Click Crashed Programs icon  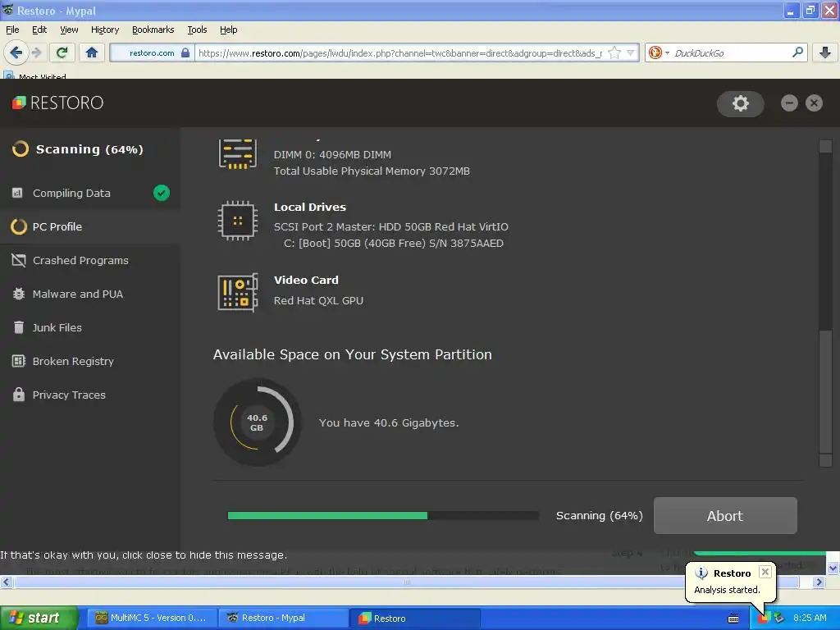click(19, 260)
